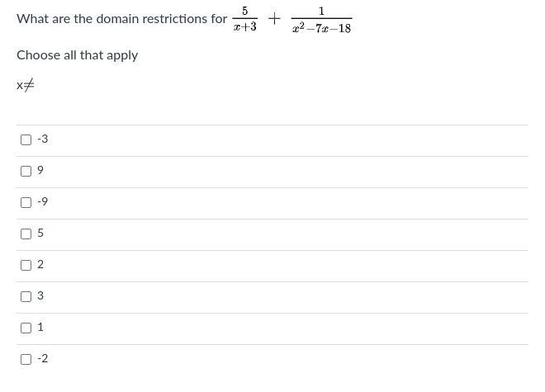Select the -9 answer checkbox
Viewport: 545px width, 392px height.
point(26,202)
